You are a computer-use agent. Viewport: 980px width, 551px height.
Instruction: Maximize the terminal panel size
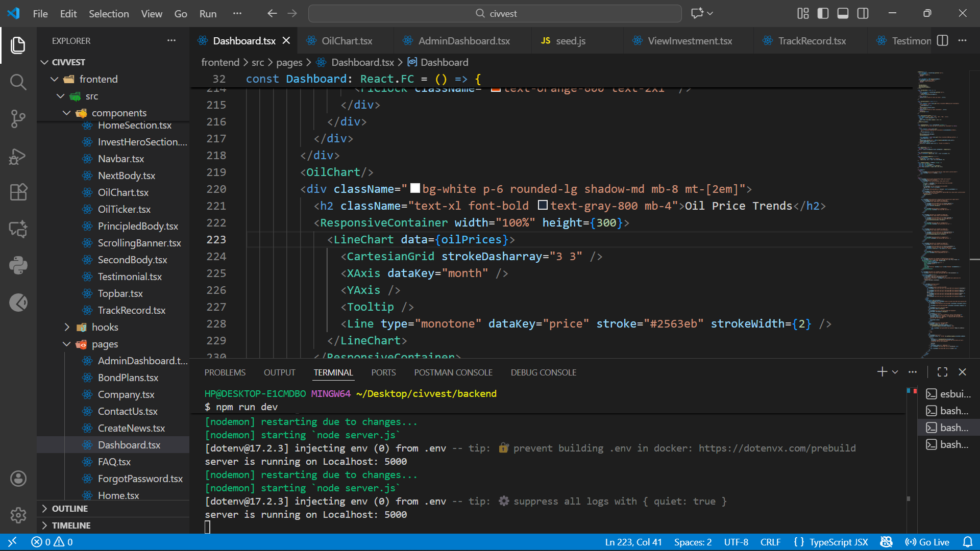[x=942, y=372]
